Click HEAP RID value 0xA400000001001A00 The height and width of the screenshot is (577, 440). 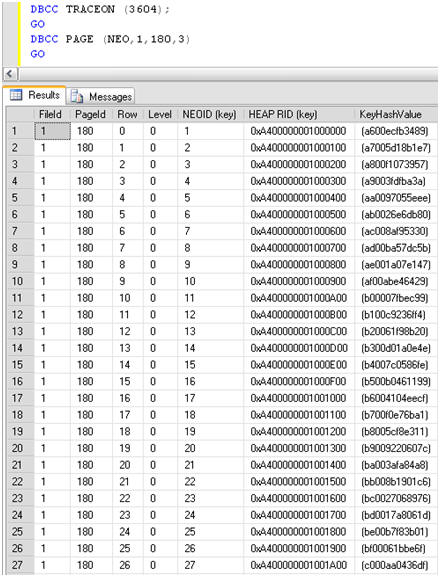pos(298,565)
